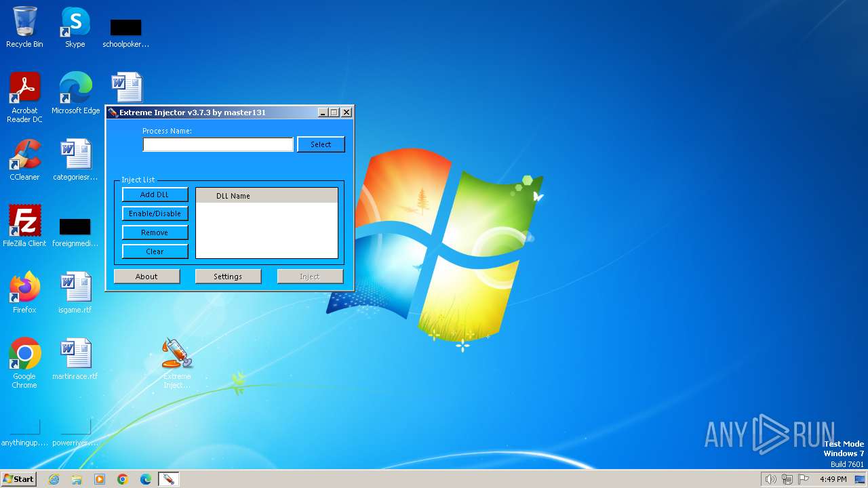
Task: Open Google Chrome desktop shortcut
Action: coord(24,363)
